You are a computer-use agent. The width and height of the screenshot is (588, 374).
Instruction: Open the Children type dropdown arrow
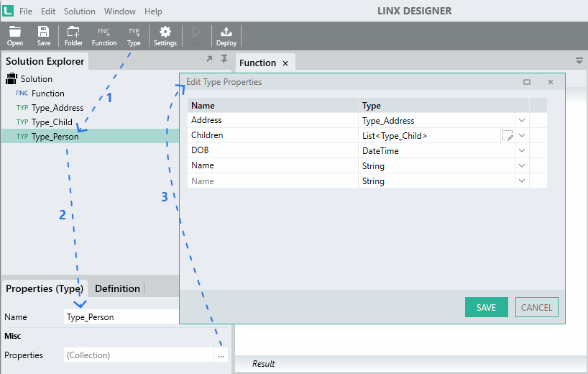tap(522, 135)
